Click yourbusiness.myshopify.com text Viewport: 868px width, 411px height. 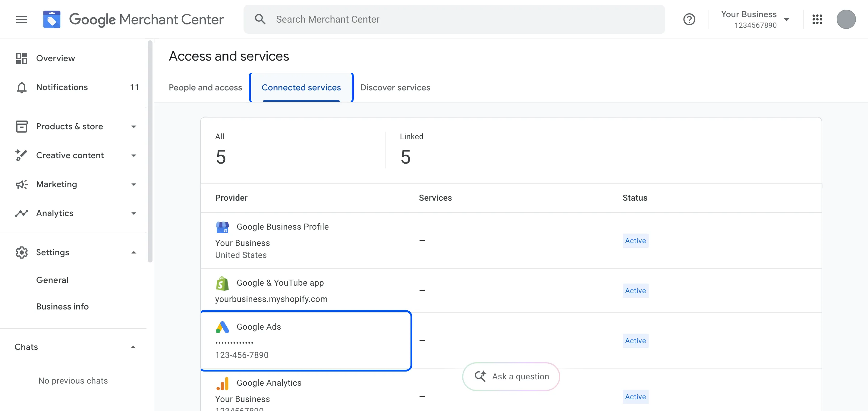click(x=271, y=299)
